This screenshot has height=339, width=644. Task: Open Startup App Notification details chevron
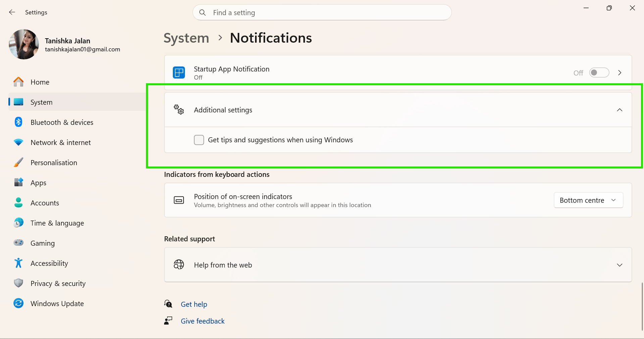pyautogui.click(x=620, y=72)
